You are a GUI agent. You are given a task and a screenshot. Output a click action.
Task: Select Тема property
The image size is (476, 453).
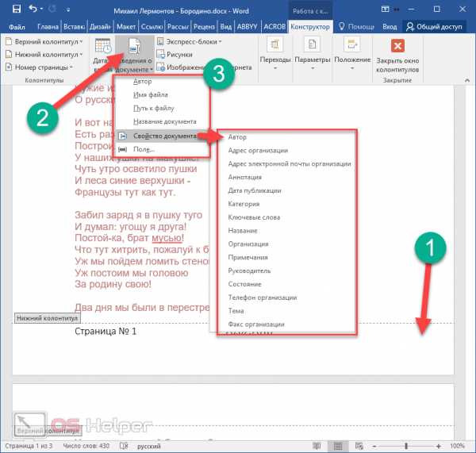pyautogui.click(x=236, y=311)
